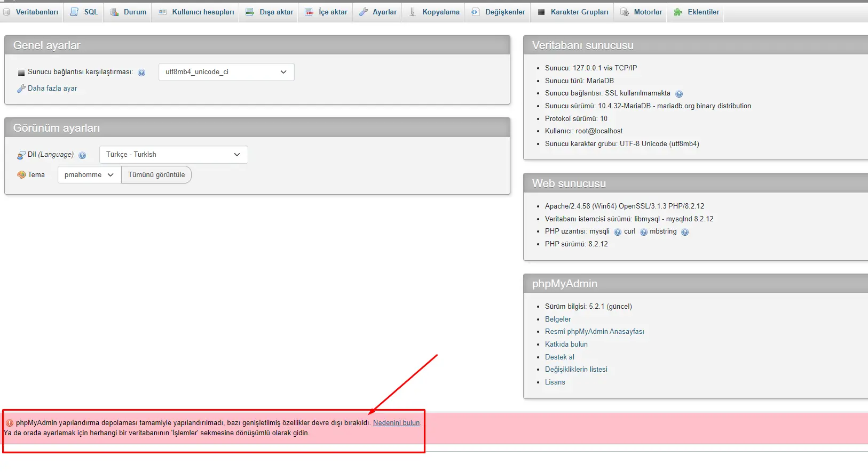
Task: Click the SQL tab document icon
Action: click(74, 12)
